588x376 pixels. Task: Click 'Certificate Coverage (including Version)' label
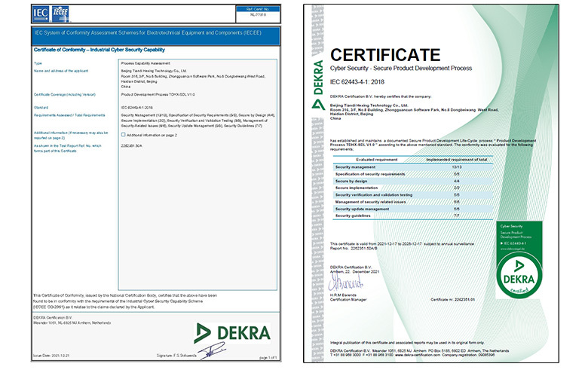(x=65, y=95)
